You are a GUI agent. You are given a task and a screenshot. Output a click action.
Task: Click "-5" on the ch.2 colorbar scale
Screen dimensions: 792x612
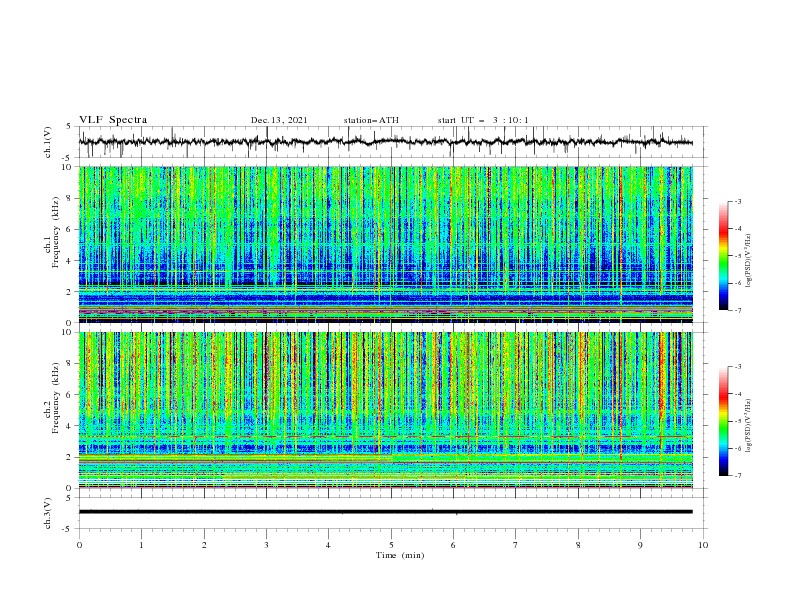coord(737,421)
